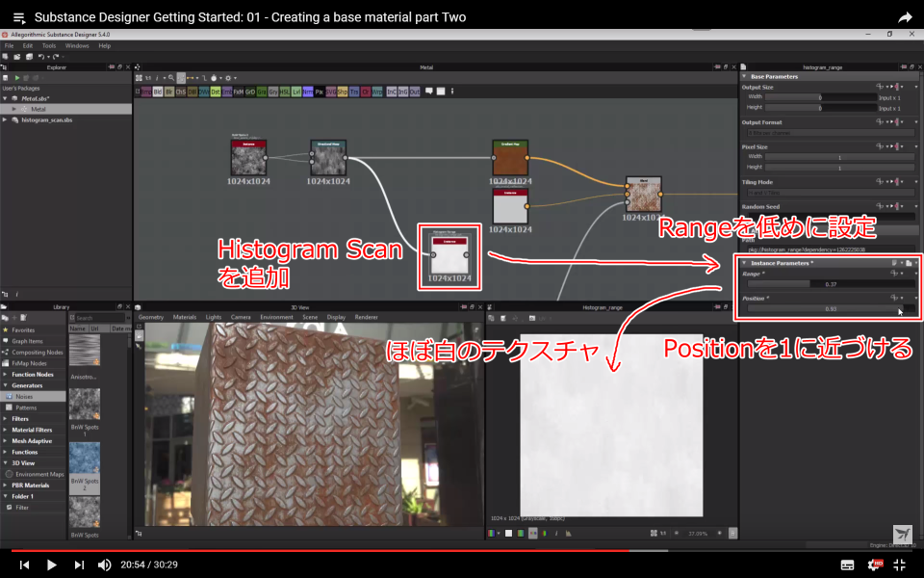Click the histogram icon in 2D view footer
The width and height of the screenshot is (924, 578).
[568, 533]
